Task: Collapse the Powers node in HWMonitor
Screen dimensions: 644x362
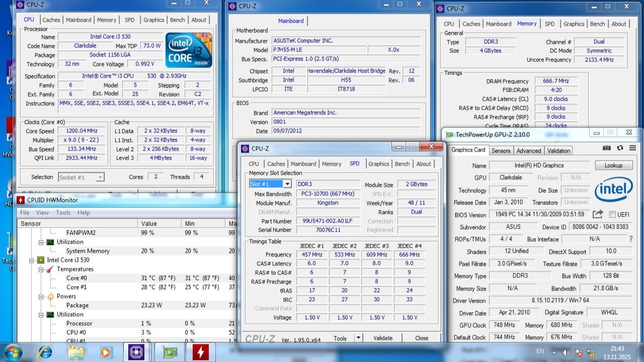Action: pos(41,297)
